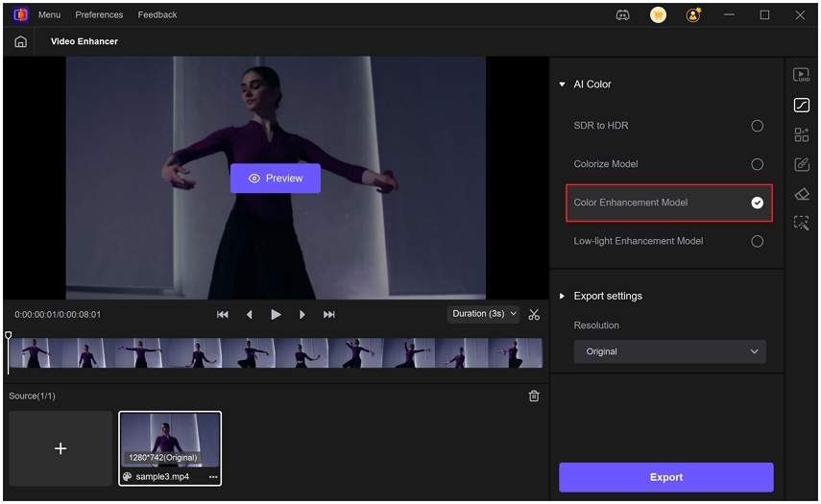Select Colorize Model radio option
This screenshot has height=504, width=821.
pos(757,164)
